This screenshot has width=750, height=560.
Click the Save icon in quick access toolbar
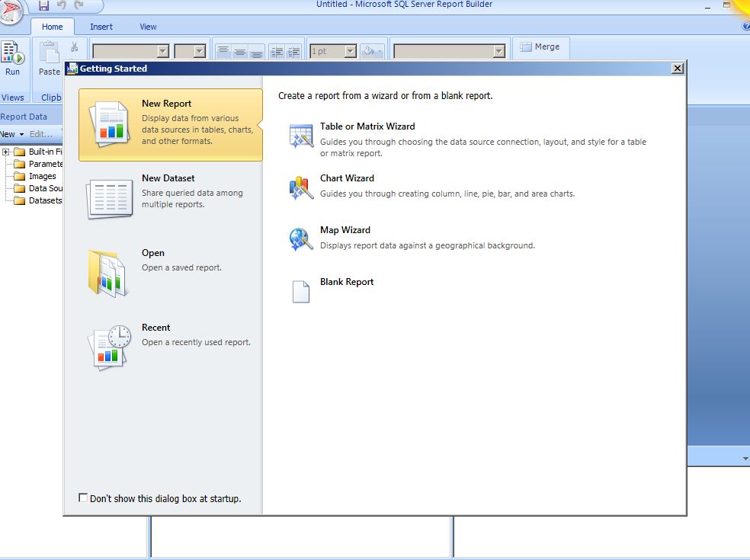coord(43,5)
